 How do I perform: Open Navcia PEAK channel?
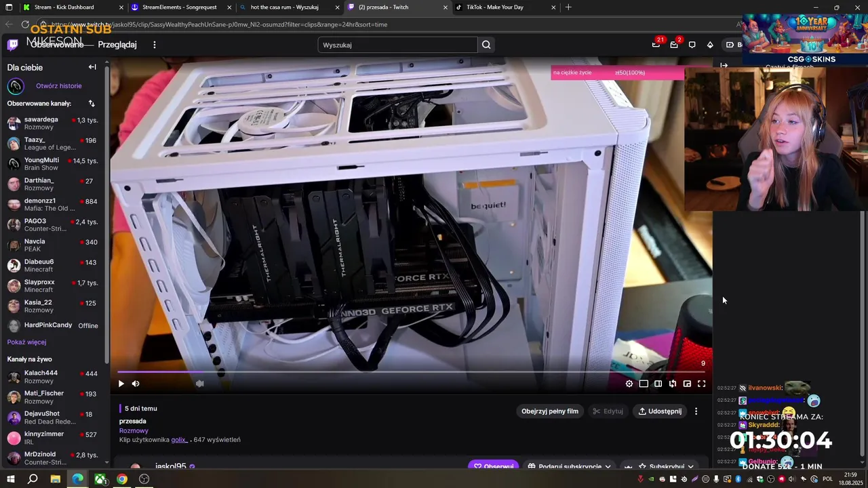click(x=54, y=245)
